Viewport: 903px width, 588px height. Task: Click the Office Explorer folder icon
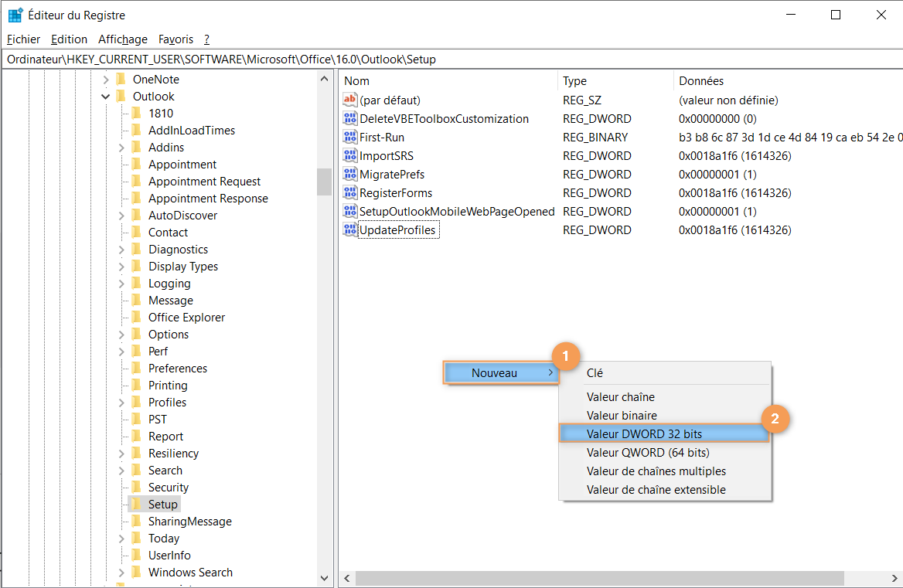[x=137, y=317]
